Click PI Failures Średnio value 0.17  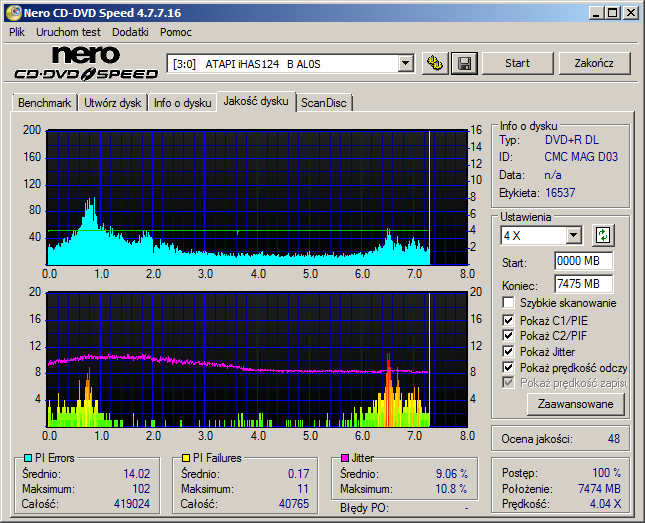pos(298,474)
